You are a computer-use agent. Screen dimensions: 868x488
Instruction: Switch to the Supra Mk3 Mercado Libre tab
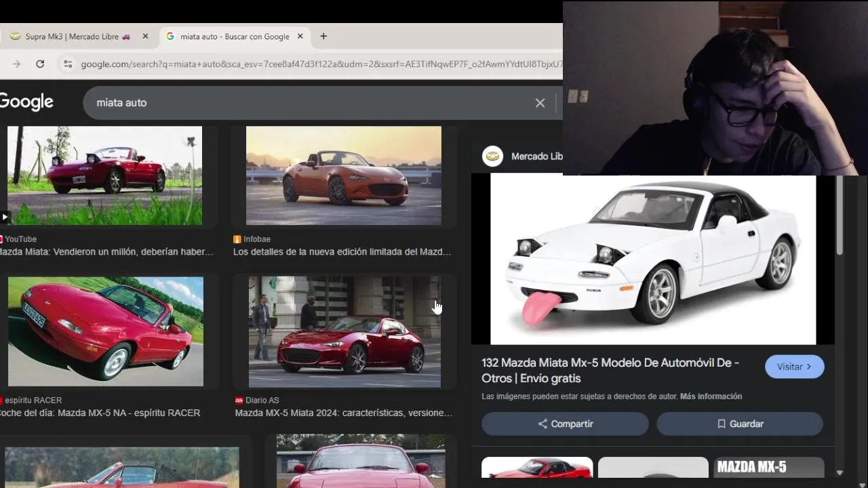click(x=77, y=37)
